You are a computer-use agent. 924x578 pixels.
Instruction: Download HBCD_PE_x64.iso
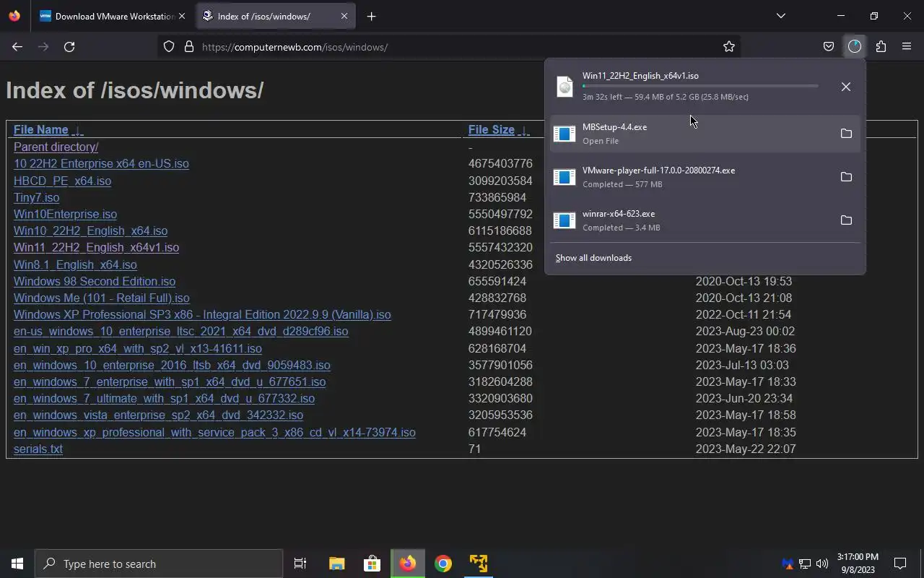62,181
